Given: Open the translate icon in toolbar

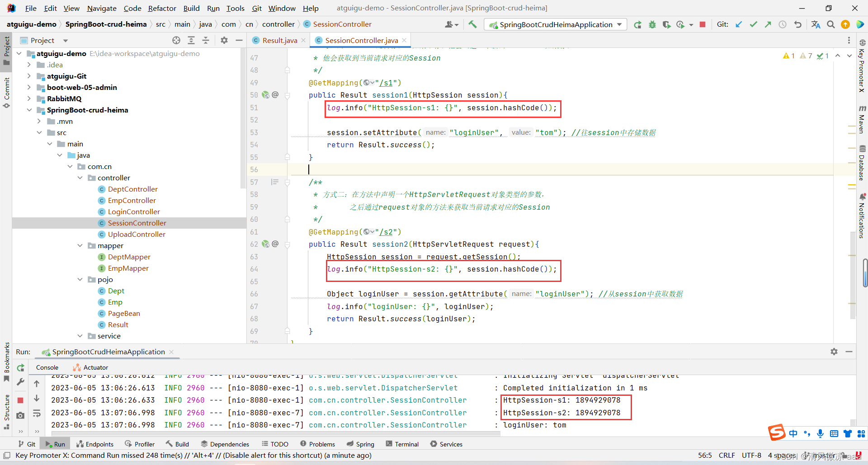Looking at the screenshot, I should (x=816, y=24).
